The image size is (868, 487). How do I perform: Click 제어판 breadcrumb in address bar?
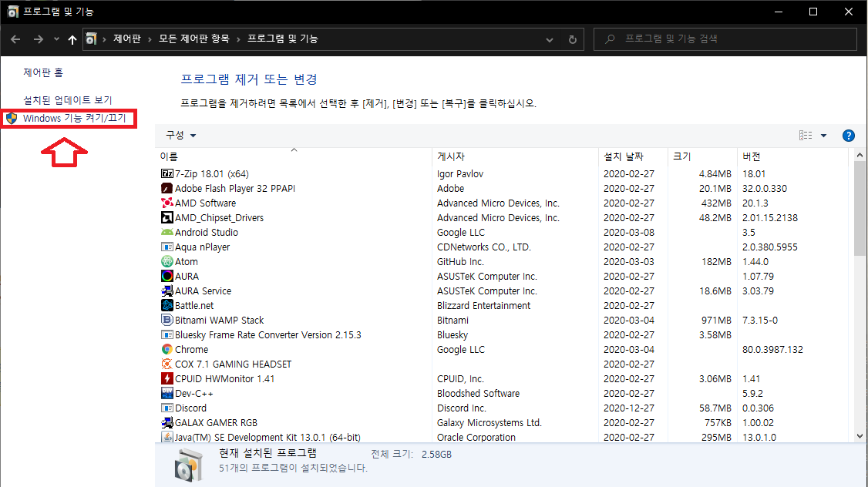coord(126,39)
